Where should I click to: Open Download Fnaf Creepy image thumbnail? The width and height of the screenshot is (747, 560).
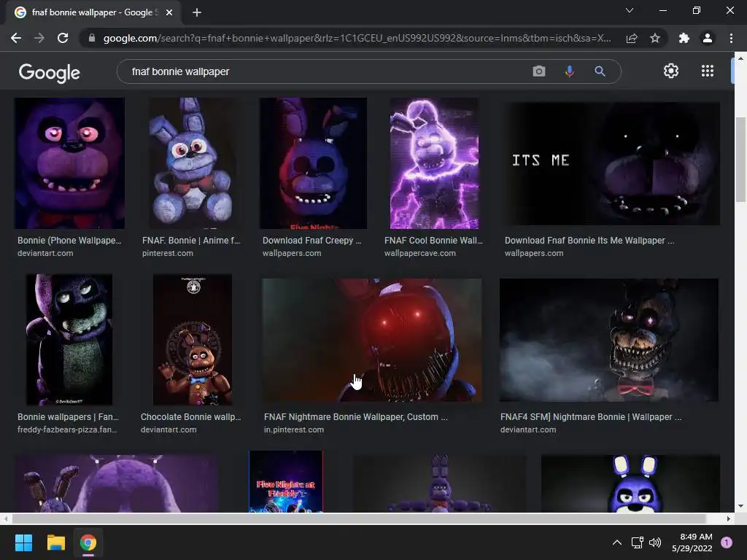pos(313,163)
